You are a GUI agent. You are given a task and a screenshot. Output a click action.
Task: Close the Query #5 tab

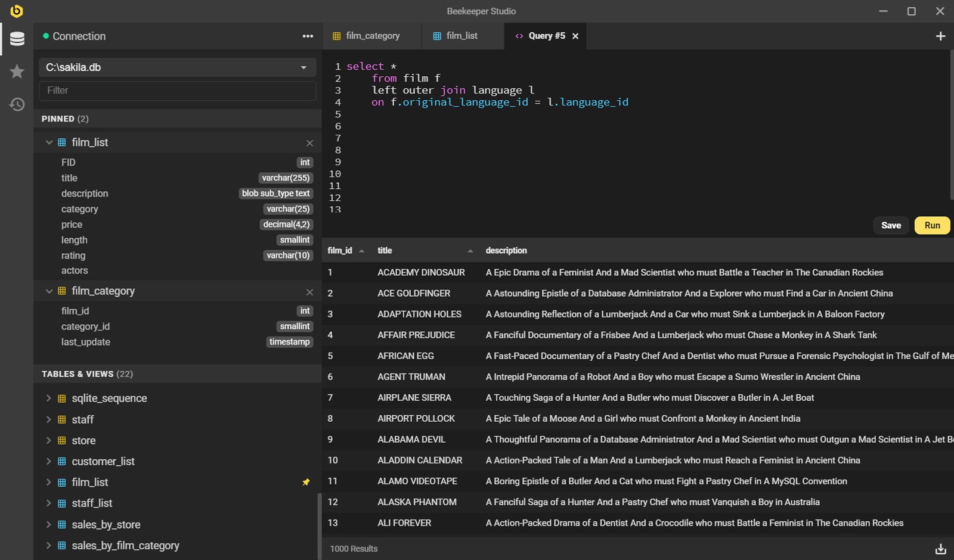[575, 36]
